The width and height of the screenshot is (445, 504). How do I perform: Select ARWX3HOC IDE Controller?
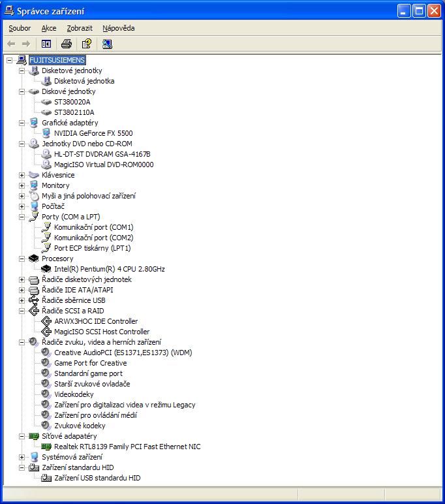coord(96,321)
